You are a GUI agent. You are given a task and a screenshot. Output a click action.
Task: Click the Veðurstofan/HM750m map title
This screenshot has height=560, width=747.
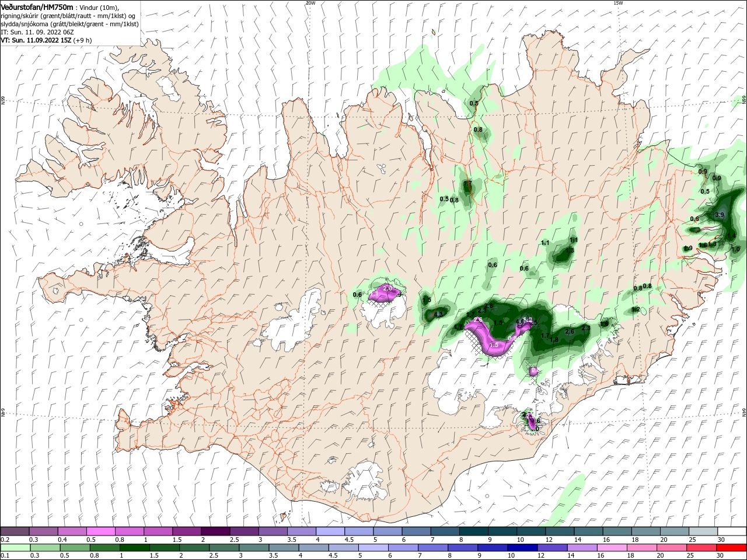tap(37, 6)
